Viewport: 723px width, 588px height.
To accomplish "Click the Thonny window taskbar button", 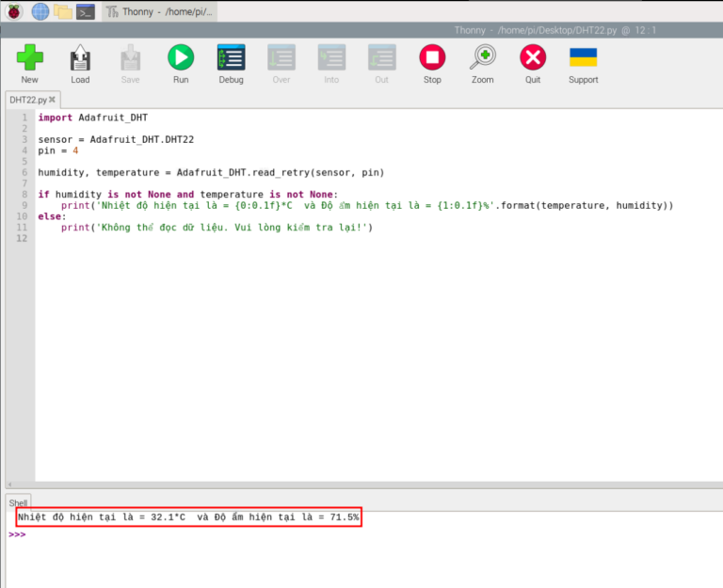I will pos(160,11).
